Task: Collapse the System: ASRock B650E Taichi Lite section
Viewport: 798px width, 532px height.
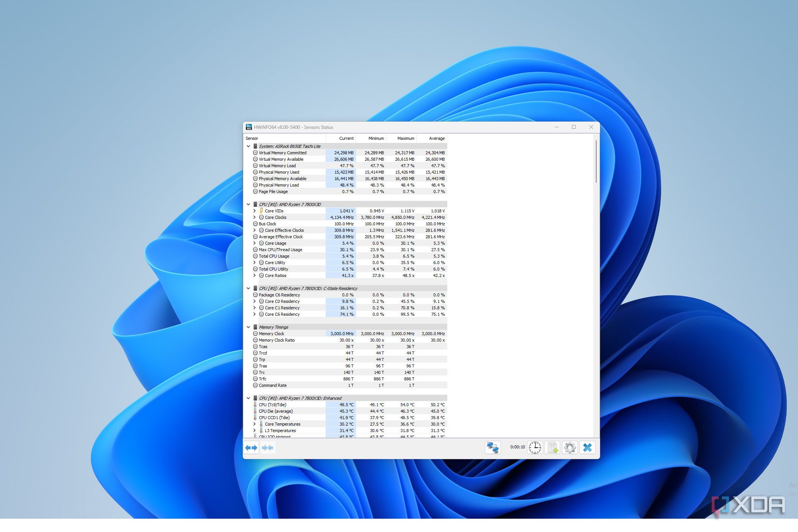Action: coord(248,146)
